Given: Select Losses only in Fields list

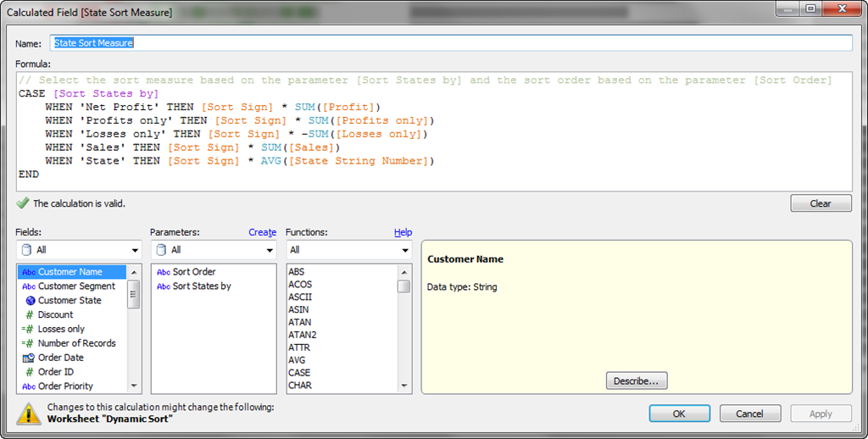Looking at the screenshot, I should click(73, 329).
